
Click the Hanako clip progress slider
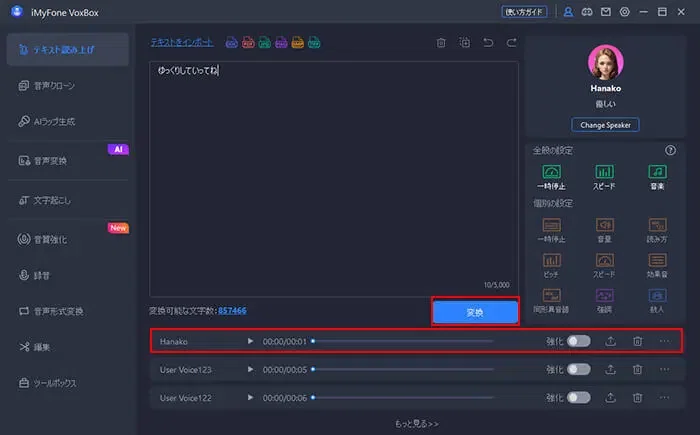tap(403, 341)
